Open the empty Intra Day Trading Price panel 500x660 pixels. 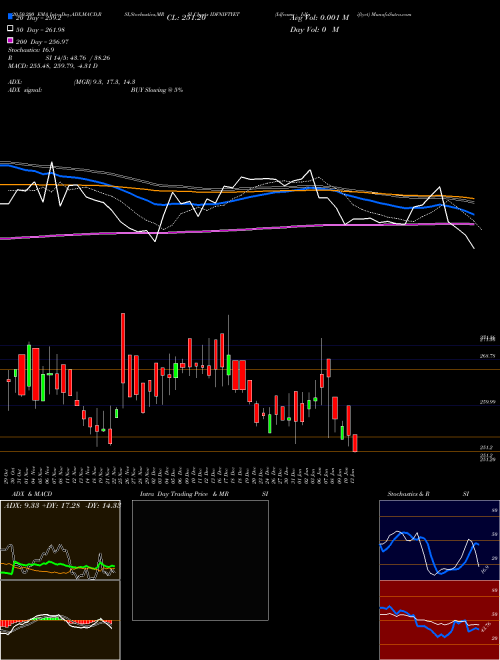[x=200, y=560]
